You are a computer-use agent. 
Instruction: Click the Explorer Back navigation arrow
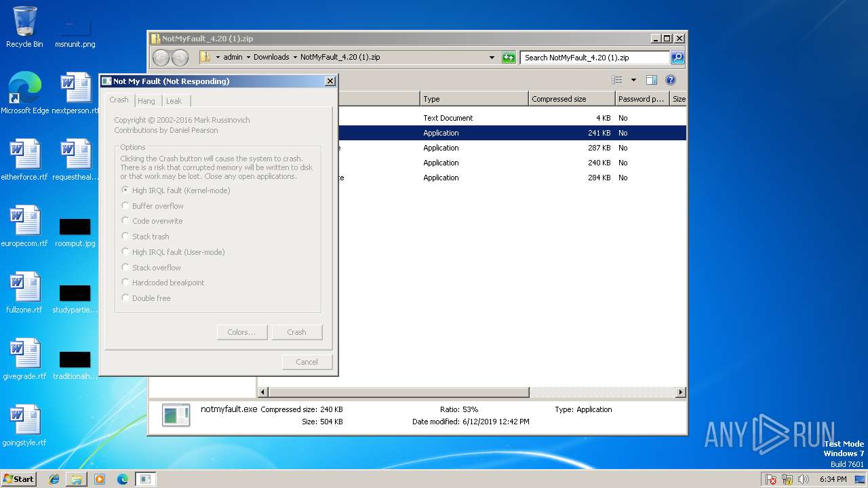click(161, 58)
